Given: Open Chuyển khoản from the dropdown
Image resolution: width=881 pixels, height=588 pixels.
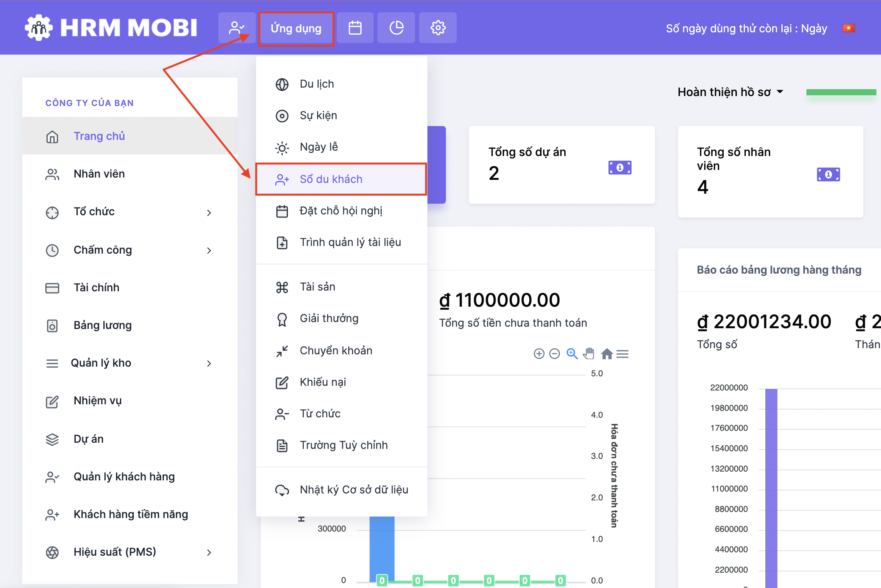Looking at the screenshot, I should [341, 350].
